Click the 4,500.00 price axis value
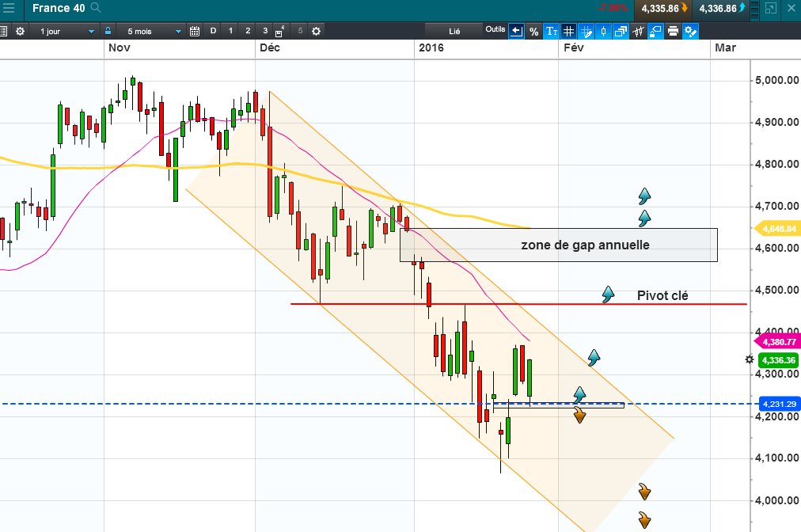This screenshot has height=532, width=801. [777, 290]
